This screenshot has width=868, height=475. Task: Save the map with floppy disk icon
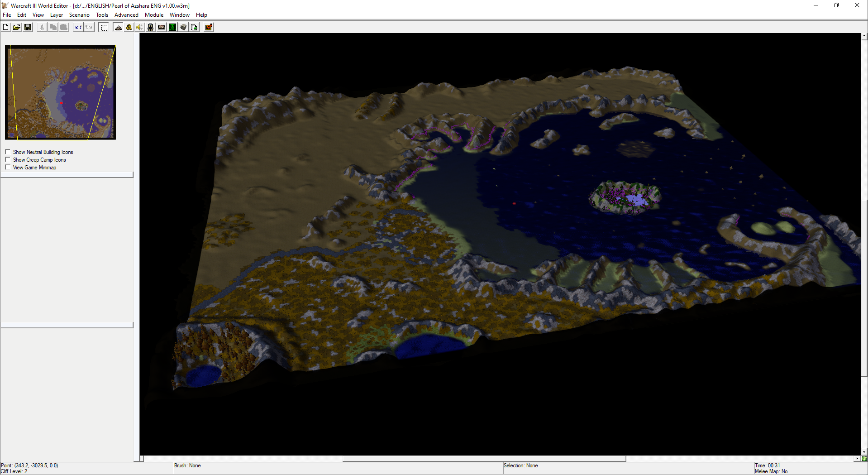coord(28,27)
